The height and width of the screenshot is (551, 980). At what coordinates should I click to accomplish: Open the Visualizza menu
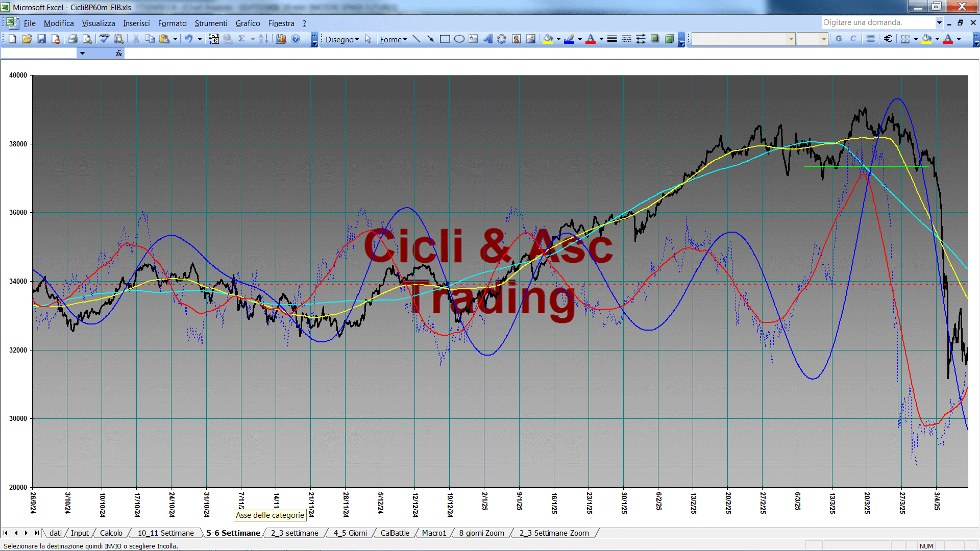99,23
